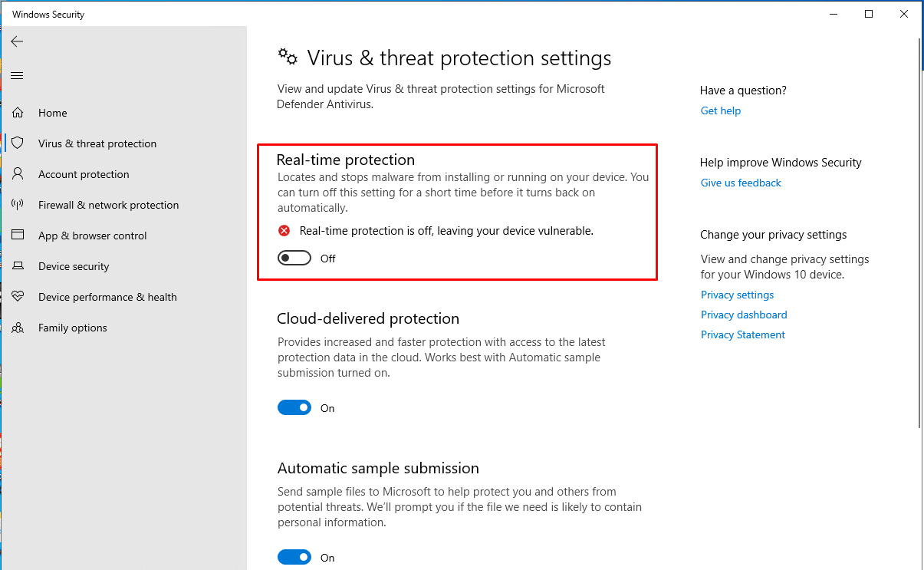Screen dimensions: 924x570
Task: Disable Cloud-delivered protection switch
Action: [294, 408]
